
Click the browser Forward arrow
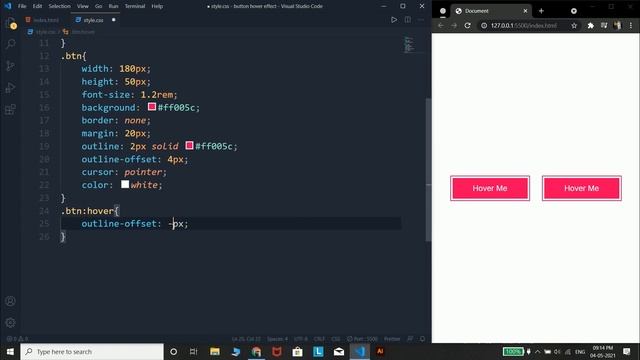click(x=454, y=25)
